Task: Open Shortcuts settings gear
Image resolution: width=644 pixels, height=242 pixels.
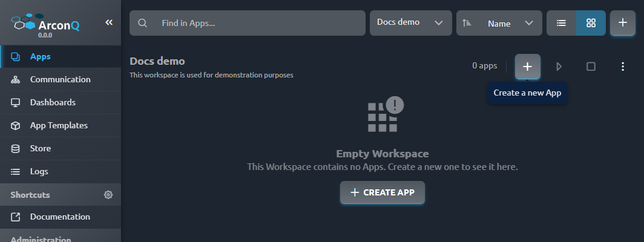Action: tap(108, 195)
